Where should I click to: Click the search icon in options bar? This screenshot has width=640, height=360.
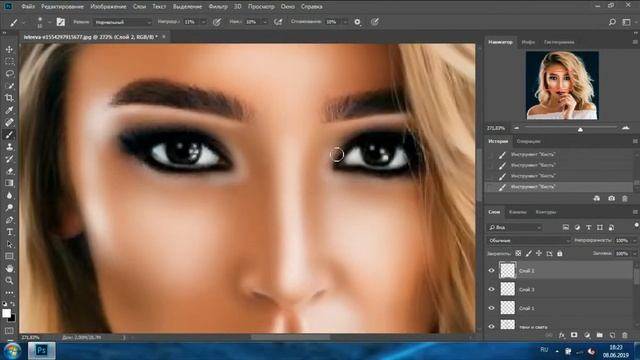(612, 22)
